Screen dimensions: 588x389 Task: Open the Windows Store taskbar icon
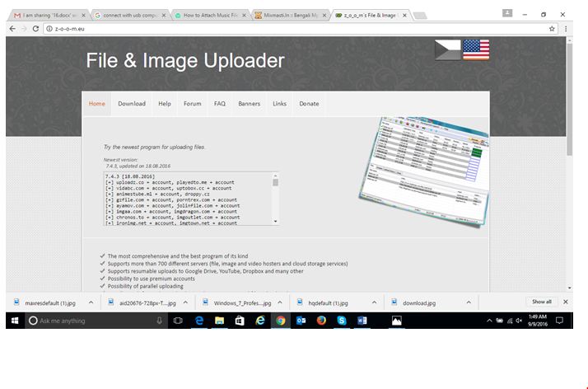[240, 321]
